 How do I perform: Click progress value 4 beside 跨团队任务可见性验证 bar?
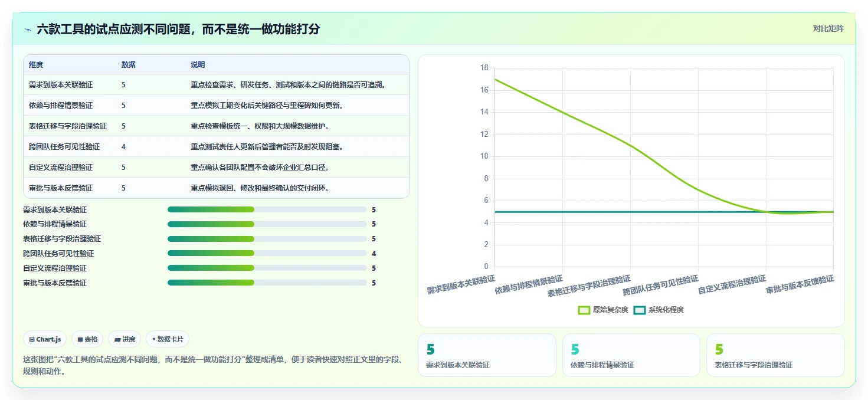(374, 254)
